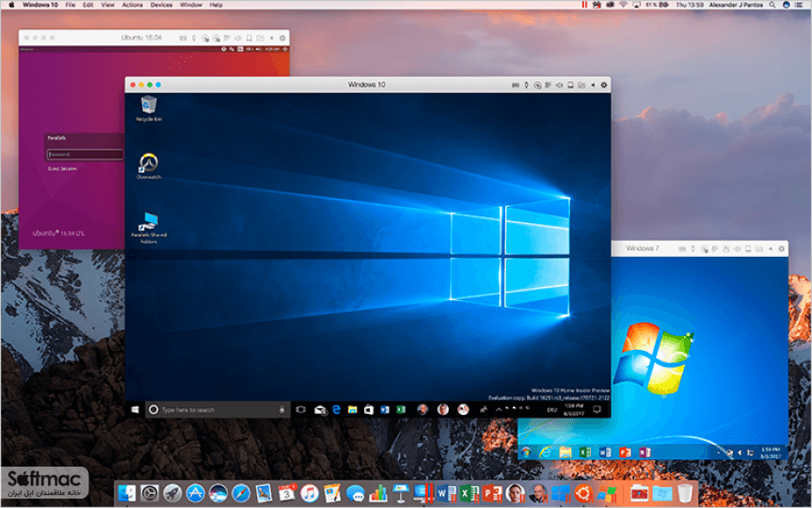Open the keyboard icon in Windows 10 toolbar
The image size is (812, 508).
516,85
